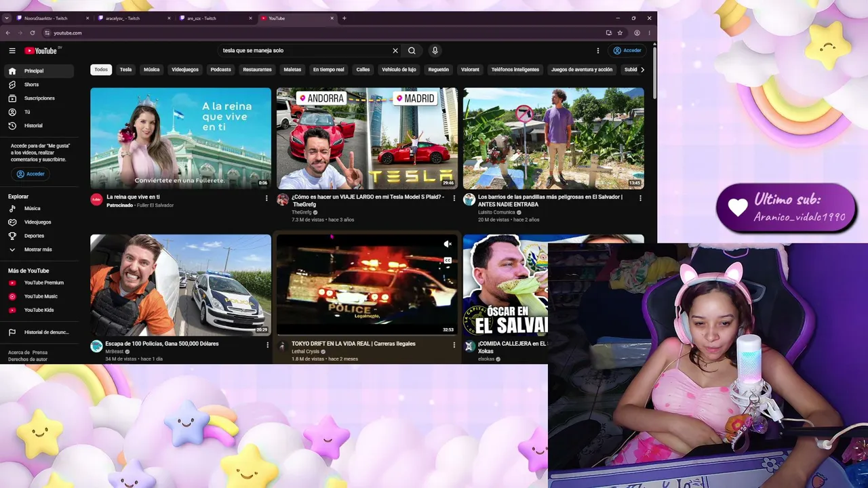Click the Acceder button in the header
The width and height of the screenshot is (868, 488).
point(627,51)
